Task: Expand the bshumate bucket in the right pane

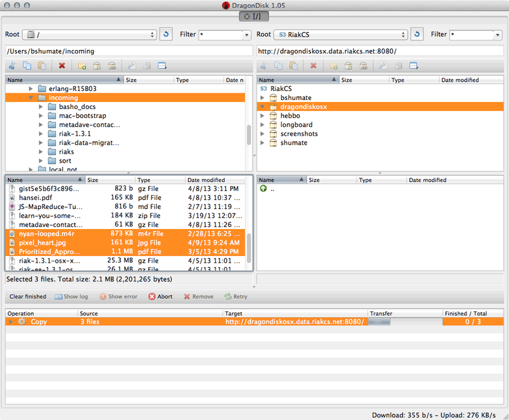Action: [263, 98]
